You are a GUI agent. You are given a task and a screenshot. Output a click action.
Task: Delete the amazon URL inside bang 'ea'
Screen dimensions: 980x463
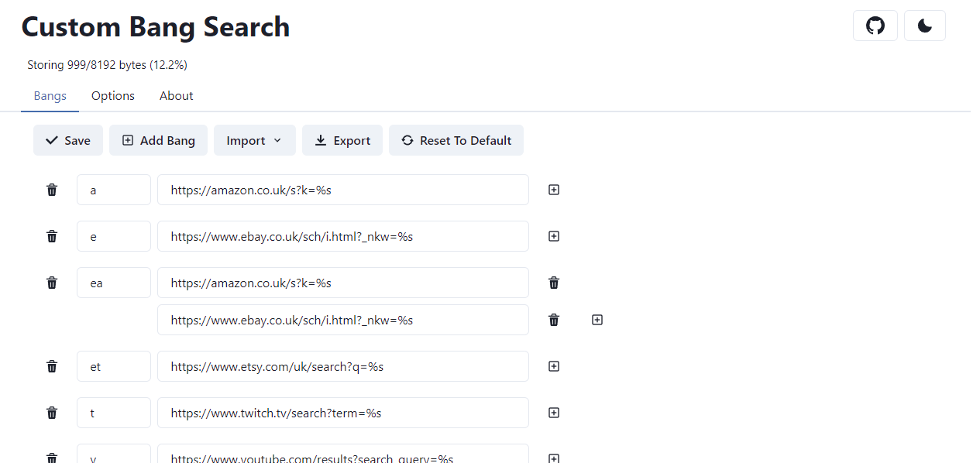[x=553, y=283]
